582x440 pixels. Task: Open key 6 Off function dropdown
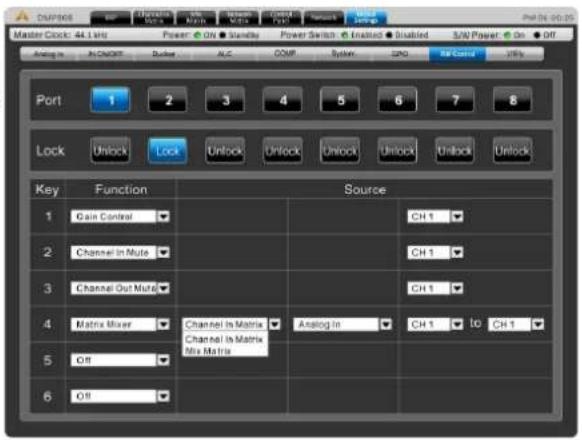click(x=120, y=396)
